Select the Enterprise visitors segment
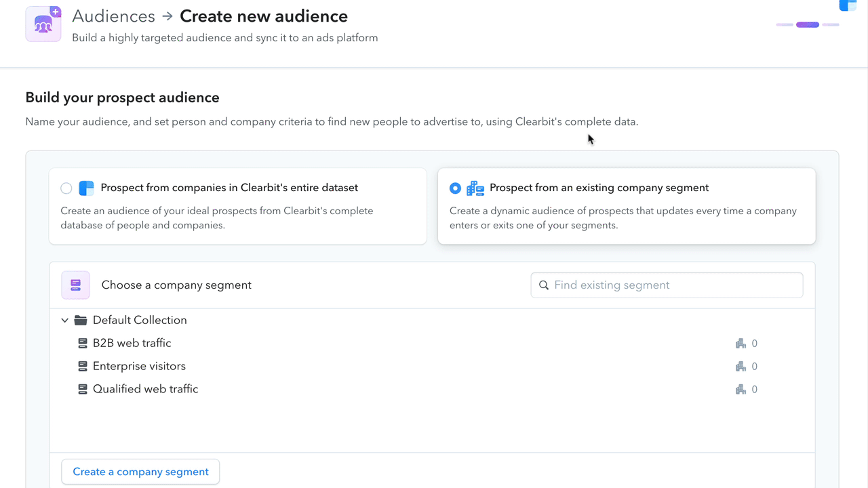The width and height of the screenshot is (868, 488). 138,366
